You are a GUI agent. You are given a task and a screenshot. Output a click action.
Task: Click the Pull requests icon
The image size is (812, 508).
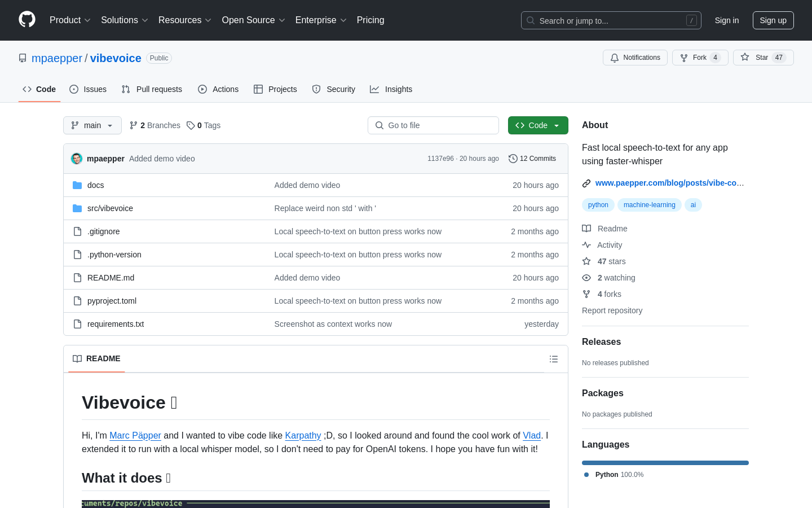pos(126,89)
